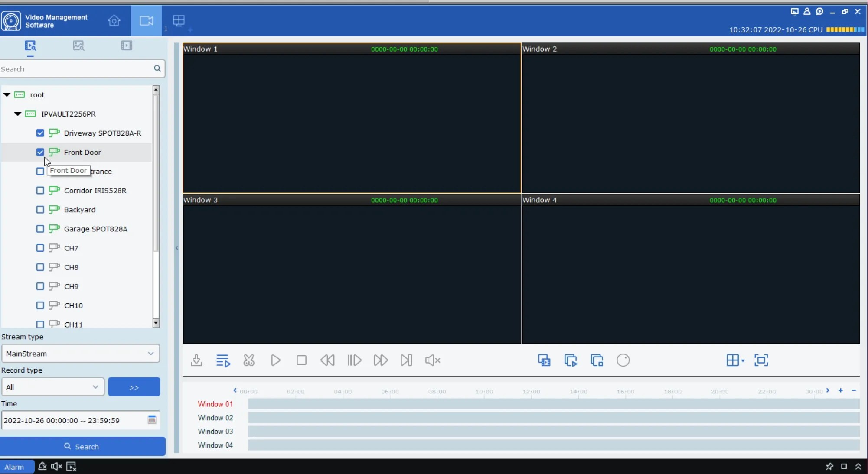Click the download recording icon
Image resolution: width=868 pixels, height=474 pixels.
(196, 360)
